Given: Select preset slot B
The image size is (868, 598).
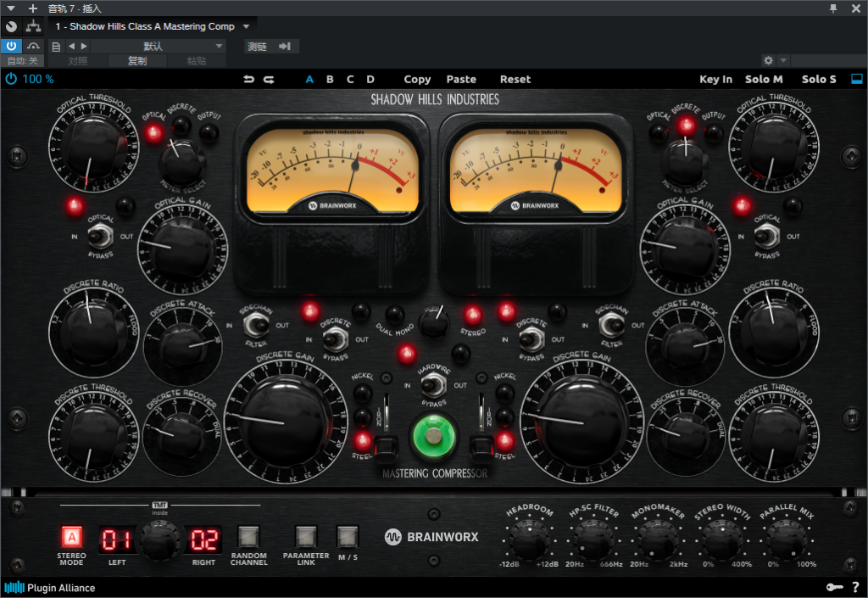Looking at the screenshot, I should [x=330, y=79].
